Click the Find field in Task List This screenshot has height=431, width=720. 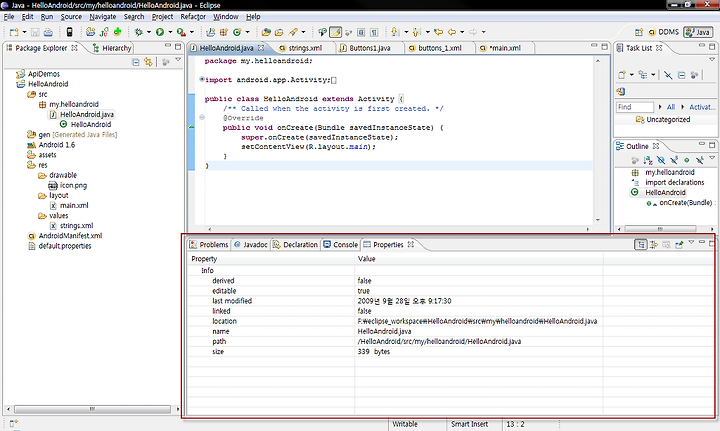click(x=635, y=106)
